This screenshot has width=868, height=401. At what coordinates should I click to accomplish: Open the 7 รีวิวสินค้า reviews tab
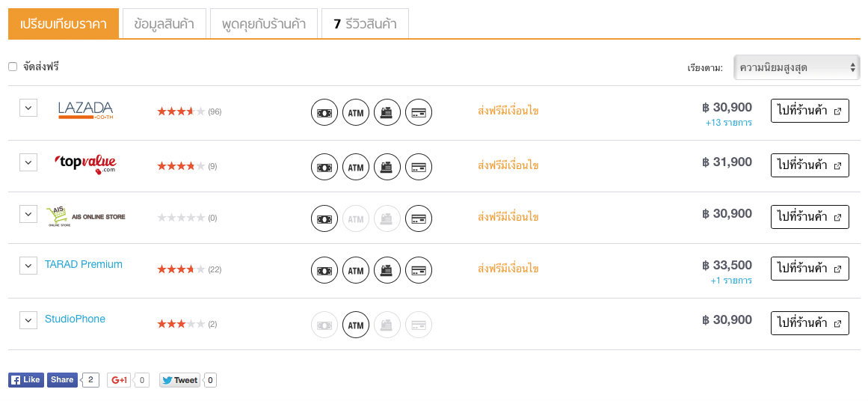pos(366,24)
